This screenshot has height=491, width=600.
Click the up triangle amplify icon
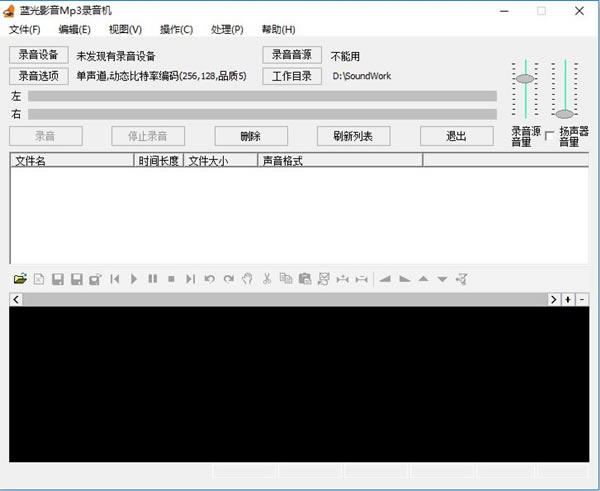point(423,279)
